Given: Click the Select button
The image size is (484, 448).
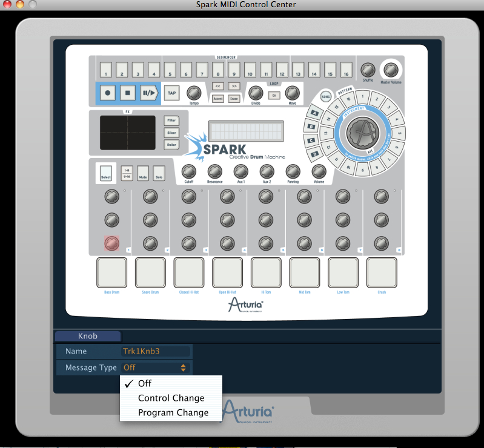Looking at the screenshot, I should 106,173.
